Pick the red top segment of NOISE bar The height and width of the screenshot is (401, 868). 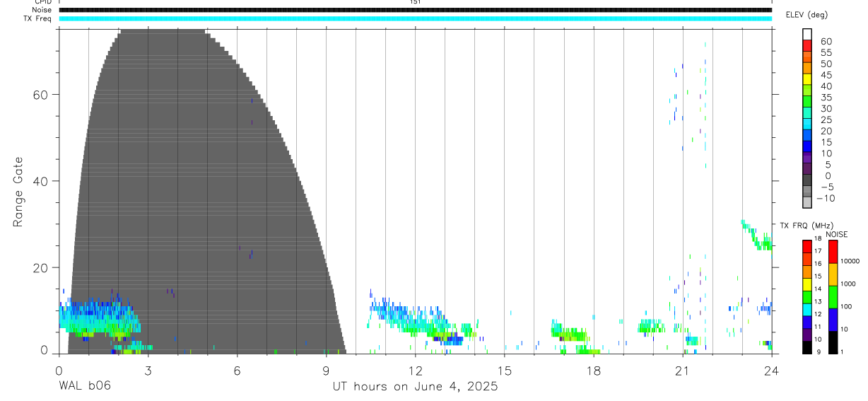(833, 252)
